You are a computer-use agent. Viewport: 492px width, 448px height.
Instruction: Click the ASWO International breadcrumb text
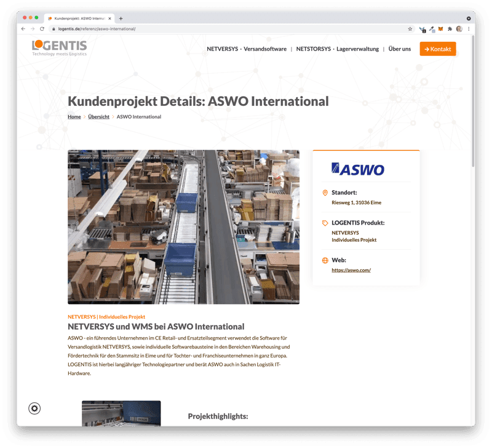click(x=139, y=117)
